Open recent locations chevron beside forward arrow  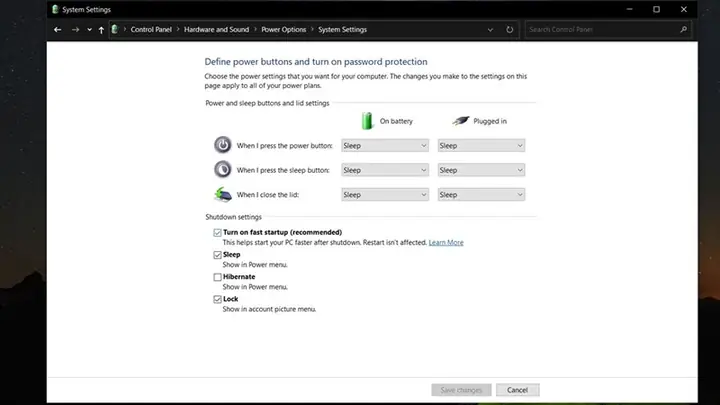pyautogui.click(x=89, y=29)
